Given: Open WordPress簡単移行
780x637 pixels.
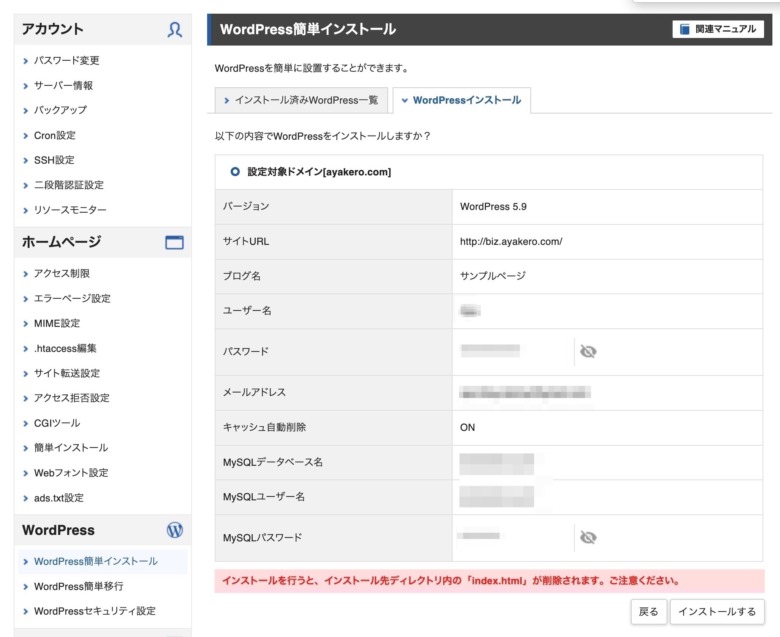Looking at the screenshot, I should 79,586.
